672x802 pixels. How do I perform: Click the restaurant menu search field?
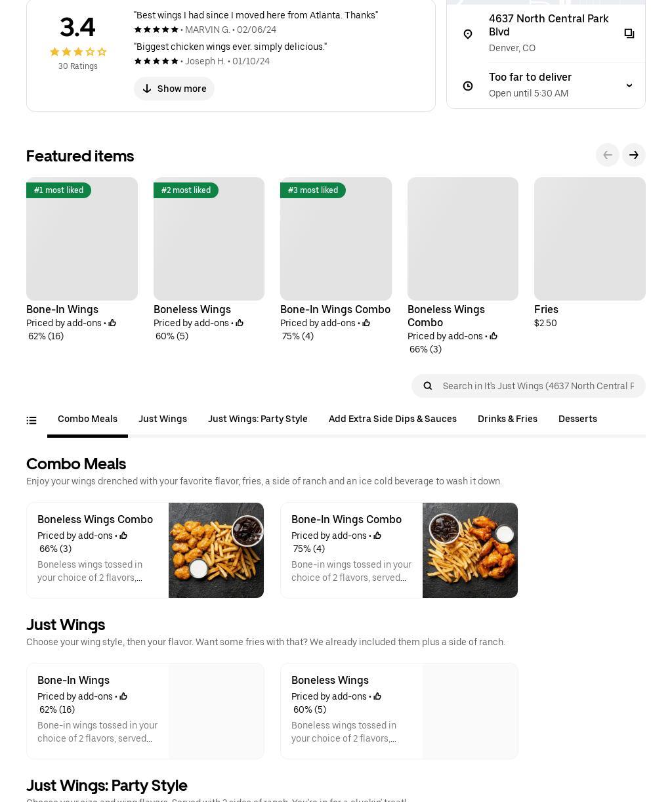click(538, 386)
